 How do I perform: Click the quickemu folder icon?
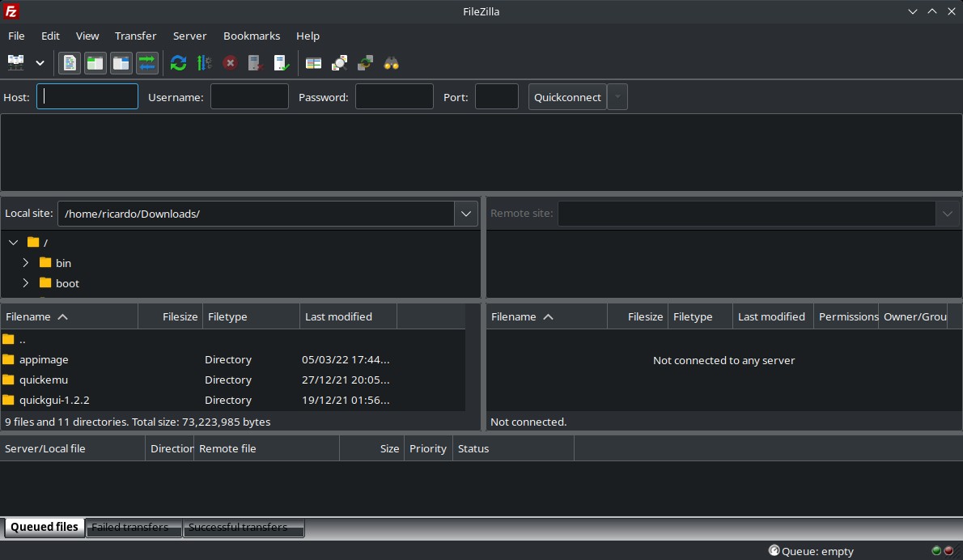(x=8, y=380)
